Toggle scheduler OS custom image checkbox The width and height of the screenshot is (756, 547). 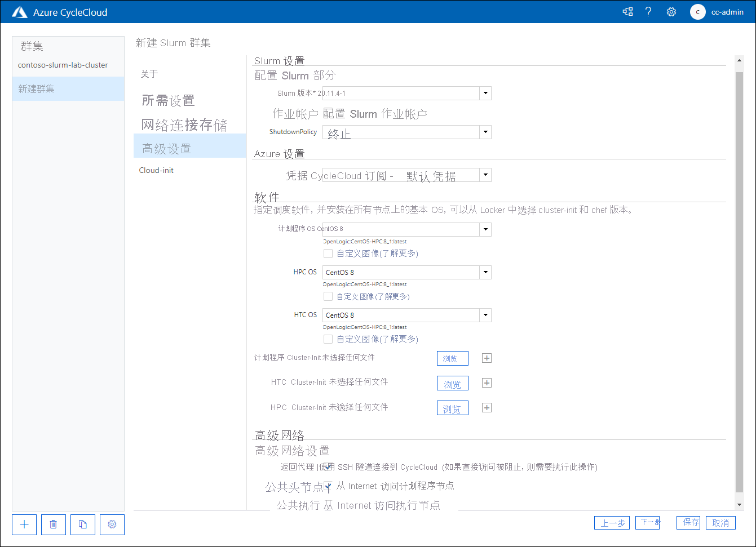328,254
